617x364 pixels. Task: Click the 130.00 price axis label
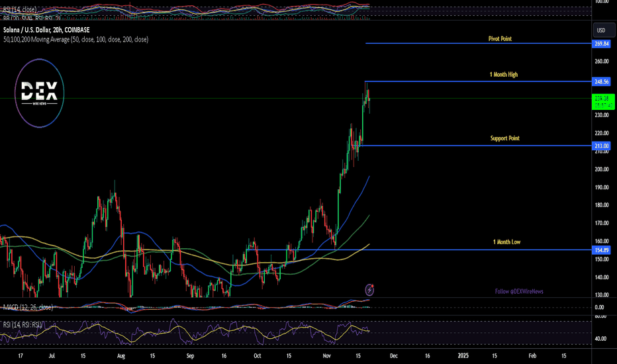pyautogui.click(x=602, y=295)
